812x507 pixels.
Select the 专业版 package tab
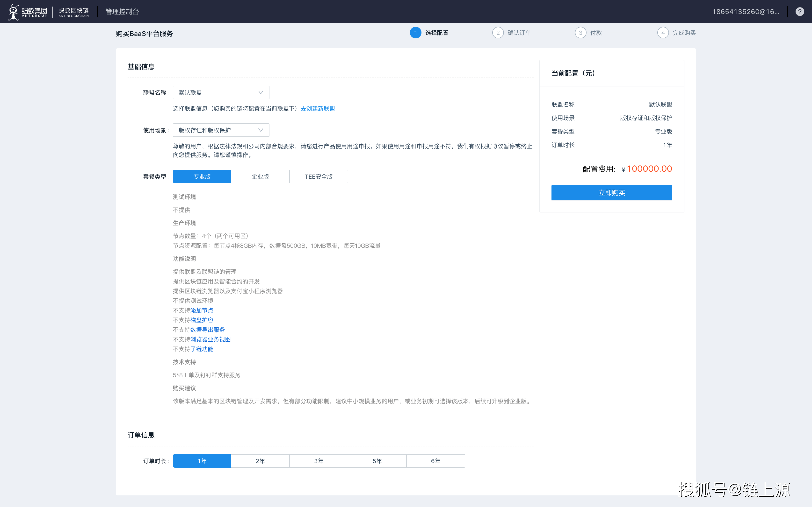pyautogui.click(x=202, y=177)
